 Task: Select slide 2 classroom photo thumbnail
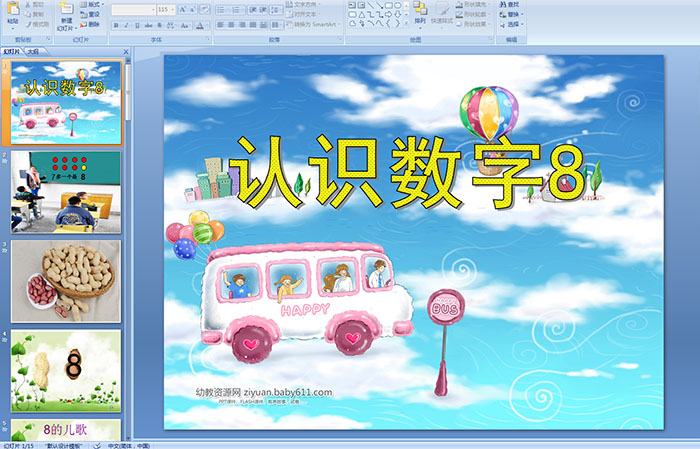[x=66, y=192]
